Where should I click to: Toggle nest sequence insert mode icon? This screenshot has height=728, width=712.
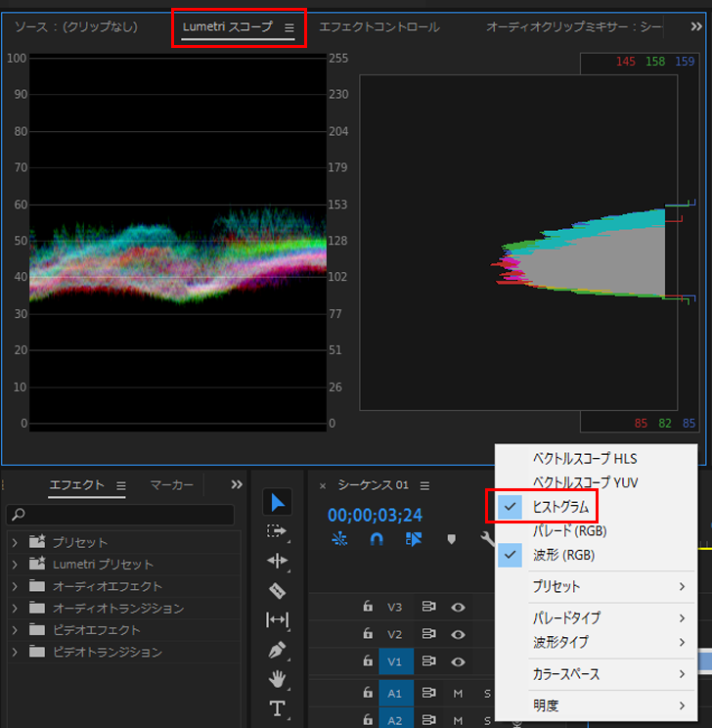tap(339, 539)
